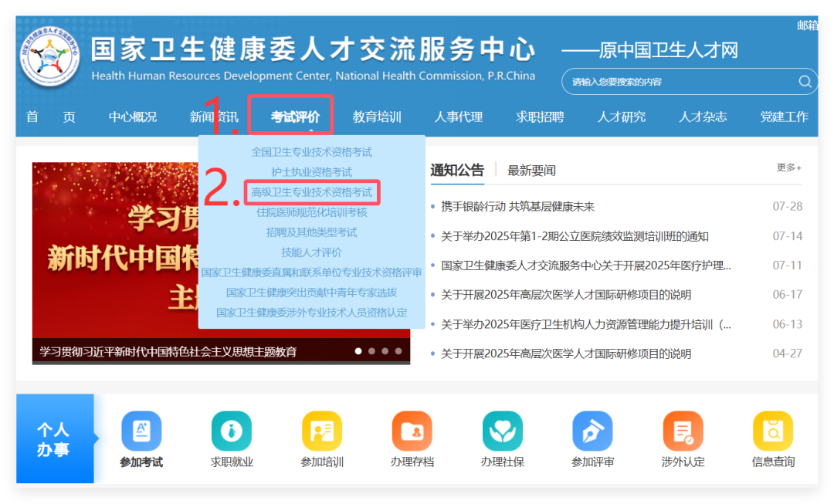Open the 参加评审 icon
Image resolution: width=834 pixels, height=504 pixels.
pyautogui.click(x=592, y=431)
